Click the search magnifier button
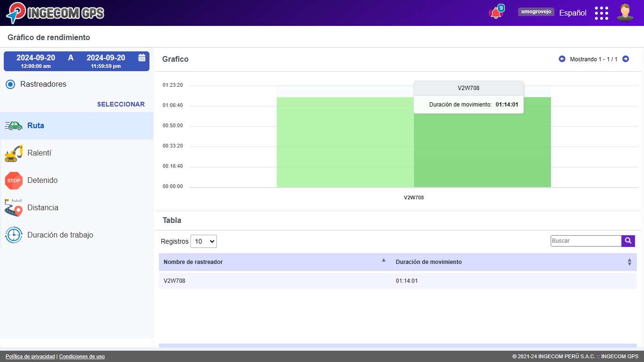Image resolution: width=644 pixels, height=362 pixels. [628, 241]
